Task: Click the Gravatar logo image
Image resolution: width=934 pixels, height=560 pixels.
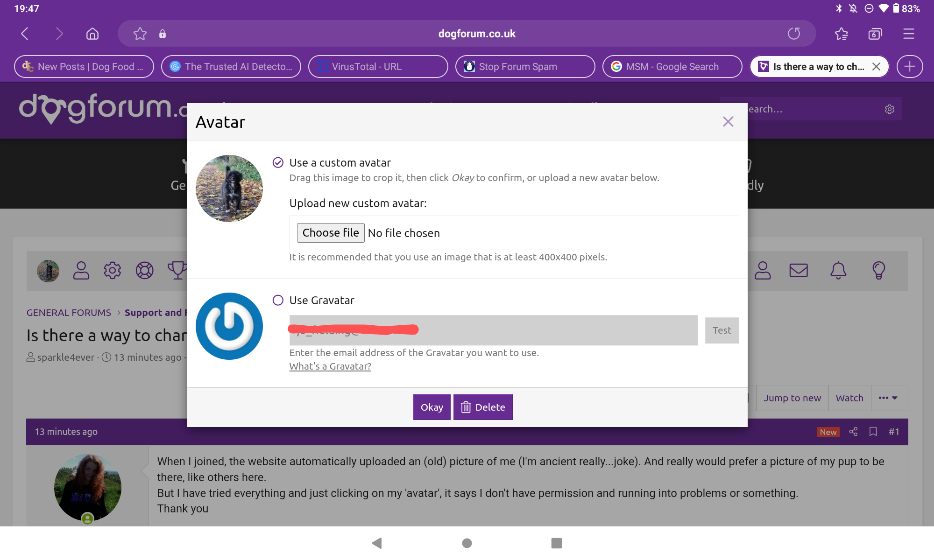Action: (x=229, y=326)
